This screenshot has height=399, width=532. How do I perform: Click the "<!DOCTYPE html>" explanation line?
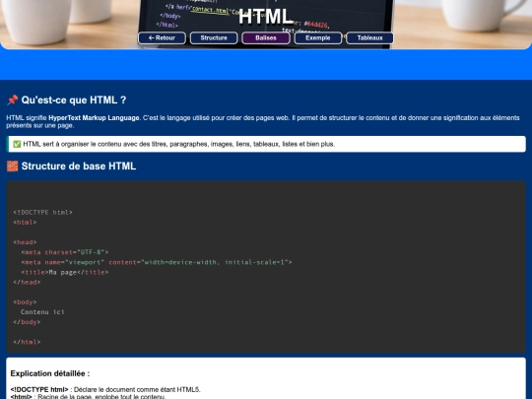105,389
